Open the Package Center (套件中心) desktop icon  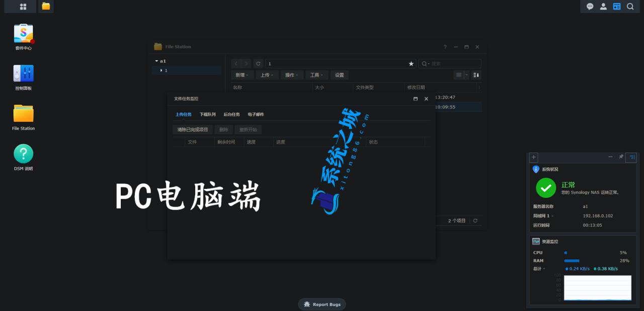[23, 33]
